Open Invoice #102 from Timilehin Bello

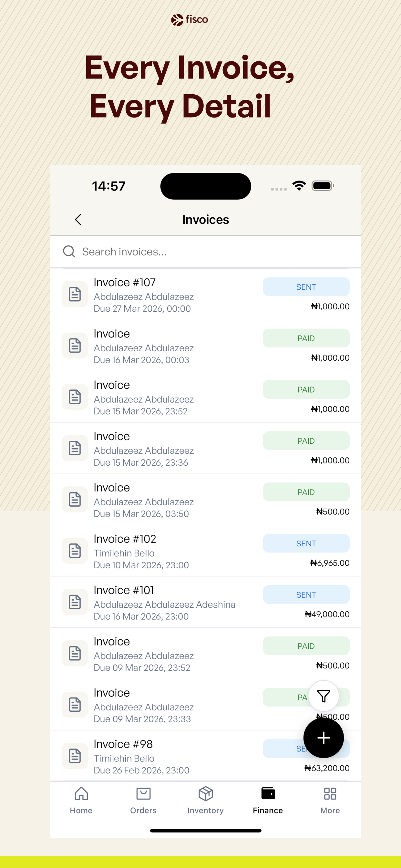pos(206,551)
